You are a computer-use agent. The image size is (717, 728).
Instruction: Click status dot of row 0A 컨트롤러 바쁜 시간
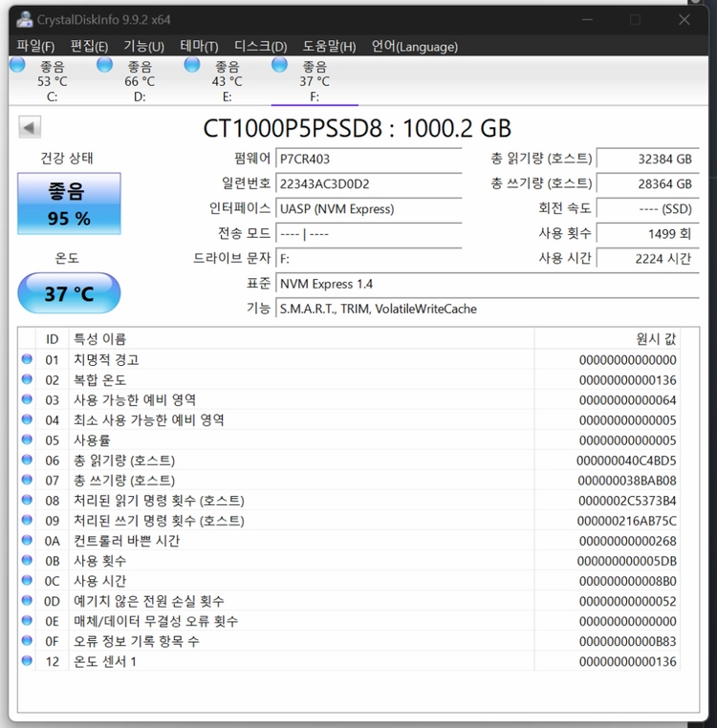(27, 540)
